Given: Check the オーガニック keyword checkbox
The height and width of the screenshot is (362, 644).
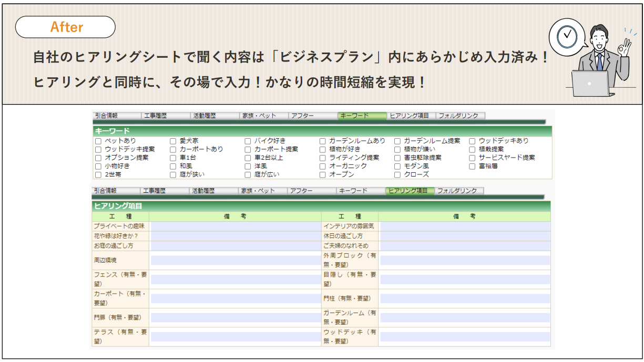Looking at the screenshot, I should [x=323, y=167].
